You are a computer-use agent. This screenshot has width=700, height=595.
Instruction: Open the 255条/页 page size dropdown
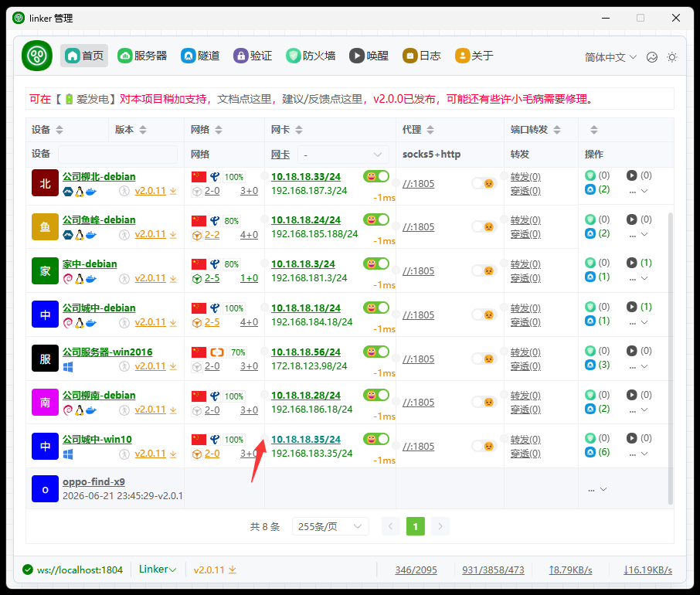[331, 526]
